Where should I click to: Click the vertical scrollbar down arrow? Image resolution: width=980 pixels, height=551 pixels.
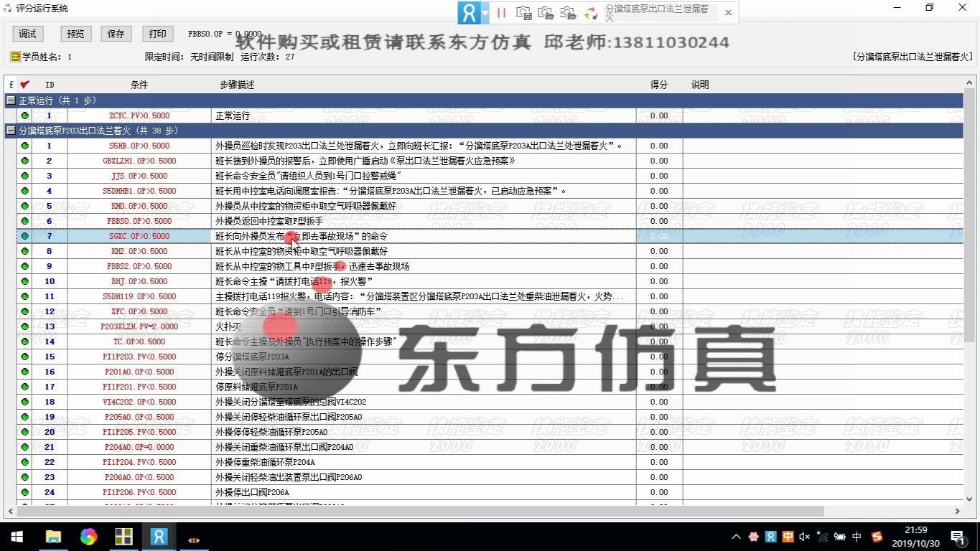tap(969, 499)
